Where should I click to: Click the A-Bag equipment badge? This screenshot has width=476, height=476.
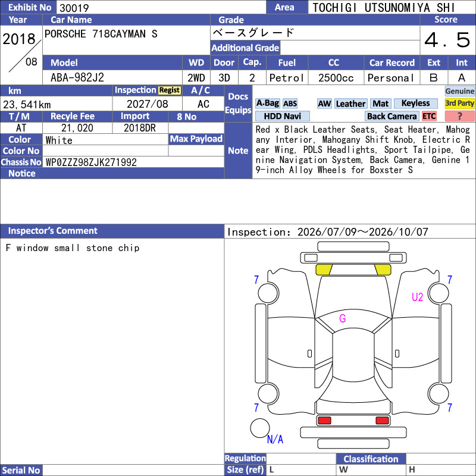(267, 104)
